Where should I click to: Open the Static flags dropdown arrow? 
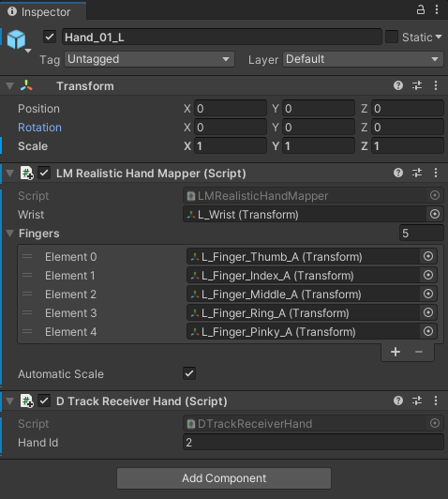coord(439,37)
